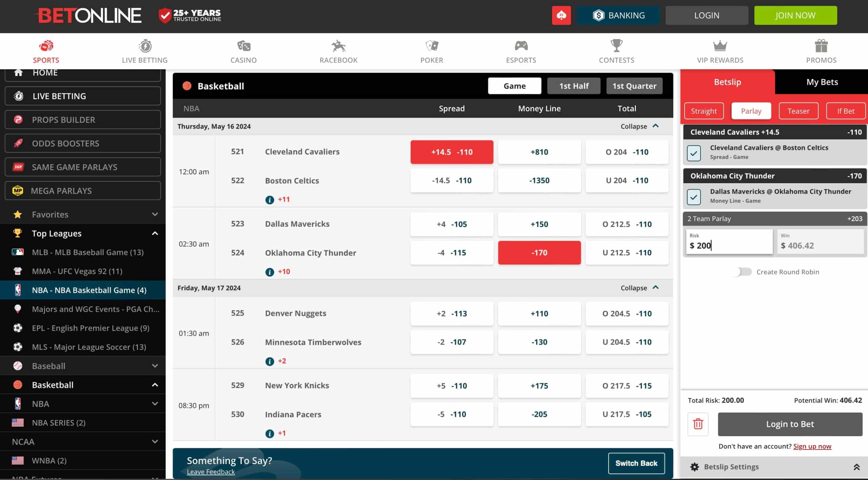Uncheck the Cleveland Cavaliers @ Boston Celtics selection
868x480 pixels.
click(x=694, y=153)
